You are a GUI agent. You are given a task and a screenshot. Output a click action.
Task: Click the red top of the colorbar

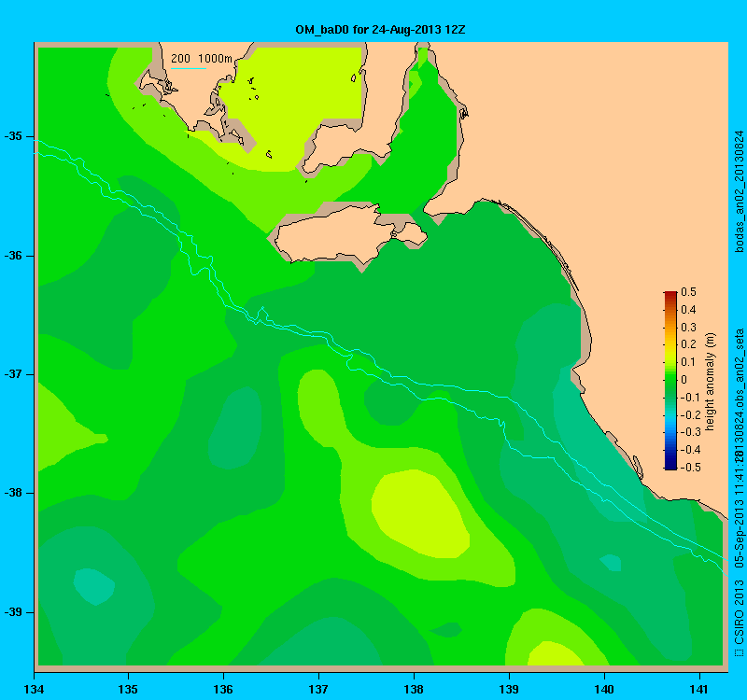[670, 295]
